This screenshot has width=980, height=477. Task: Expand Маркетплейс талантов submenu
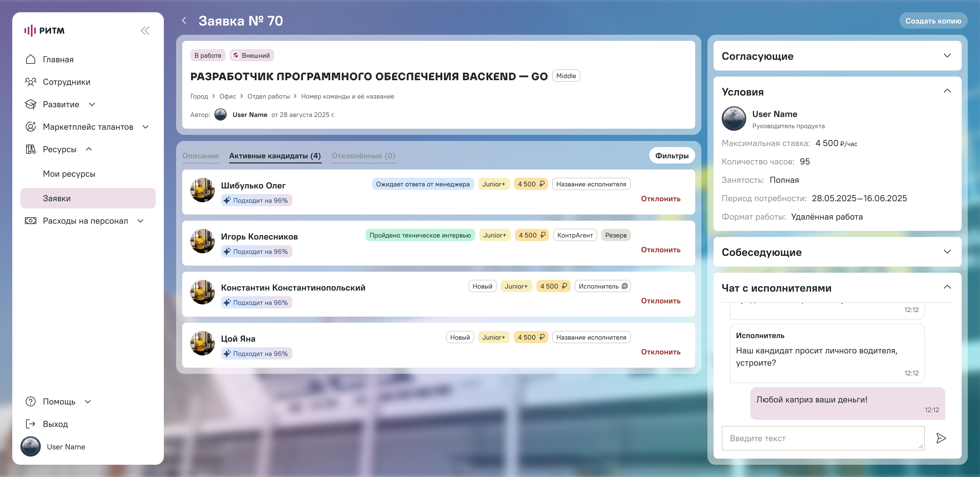[145, 127]
